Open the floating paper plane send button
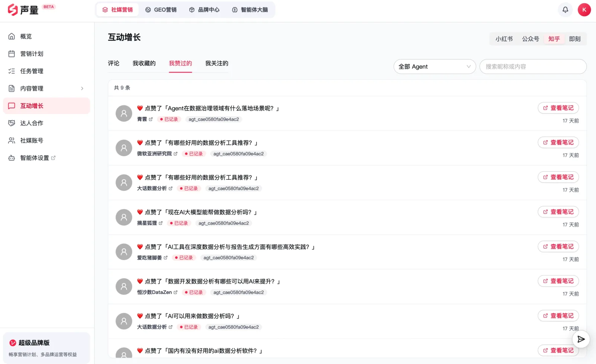This screenshot has height=364, width=596. coord(581,339)
